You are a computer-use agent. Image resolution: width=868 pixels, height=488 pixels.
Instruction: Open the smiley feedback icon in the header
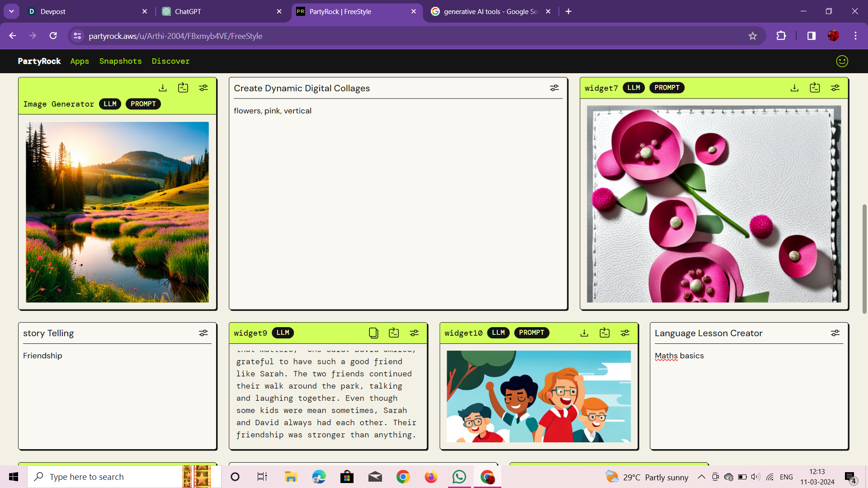point(842,61)
